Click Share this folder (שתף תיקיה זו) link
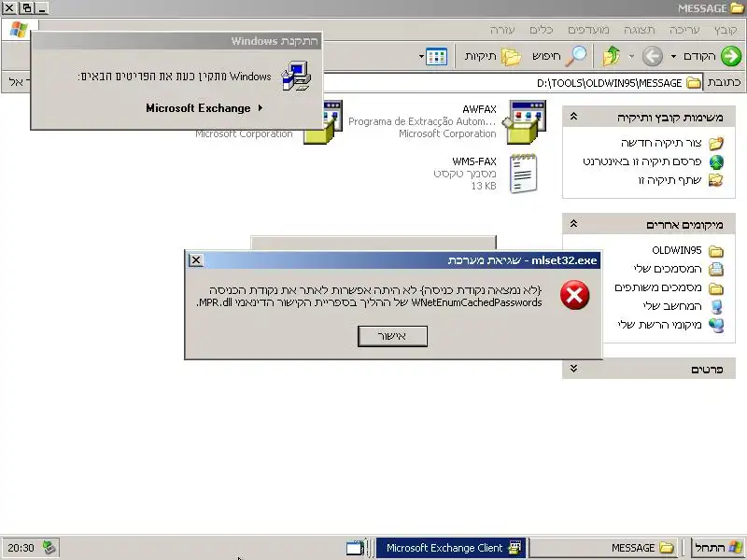Viewport: 747px width, 560px height. [x=669, y=180]
